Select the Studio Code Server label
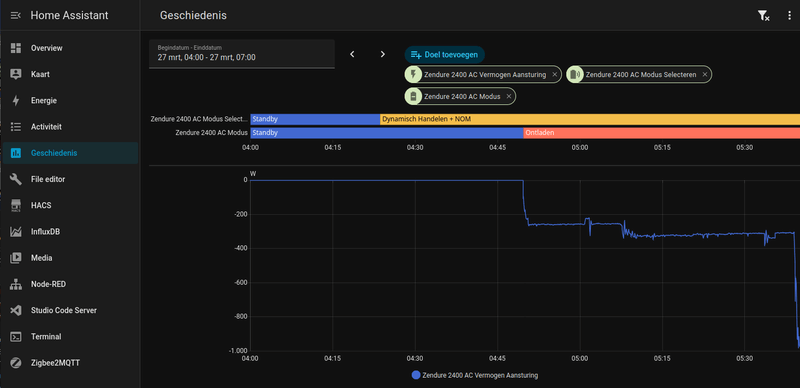The image size is (800, 388). coord(64,310)
